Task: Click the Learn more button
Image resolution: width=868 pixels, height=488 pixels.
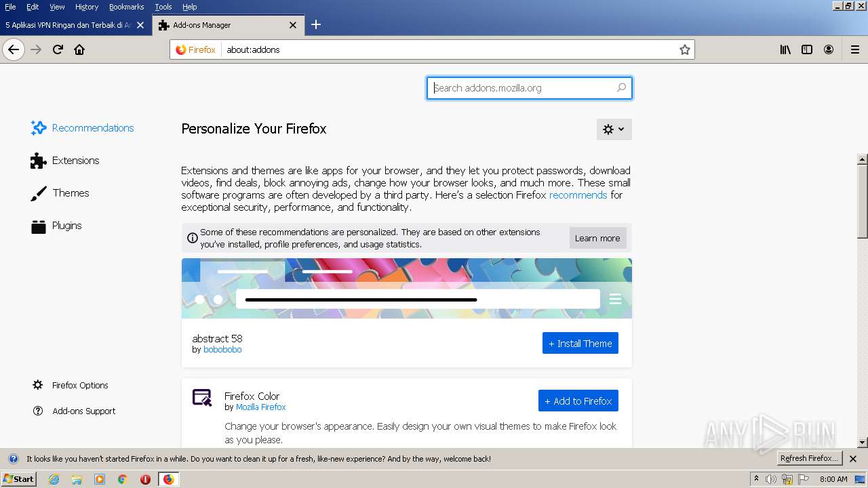Action: [597, 238]
